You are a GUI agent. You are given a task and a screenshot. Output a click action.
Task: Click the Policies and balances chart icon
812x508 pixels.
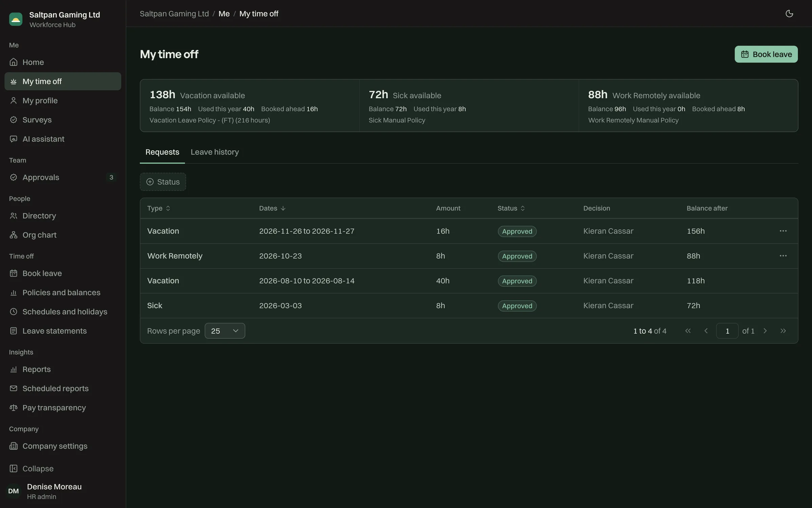tap(14, 292)
